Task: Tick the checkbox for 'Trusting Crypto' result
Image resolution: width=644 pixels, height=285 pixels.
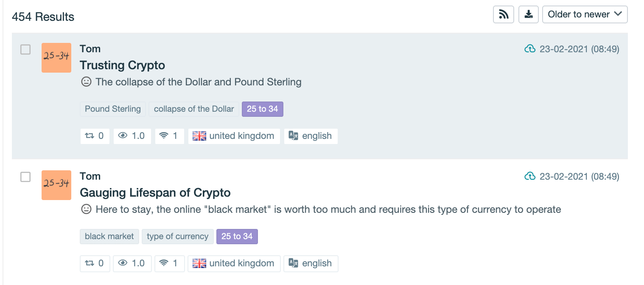Action: [26, 50]
